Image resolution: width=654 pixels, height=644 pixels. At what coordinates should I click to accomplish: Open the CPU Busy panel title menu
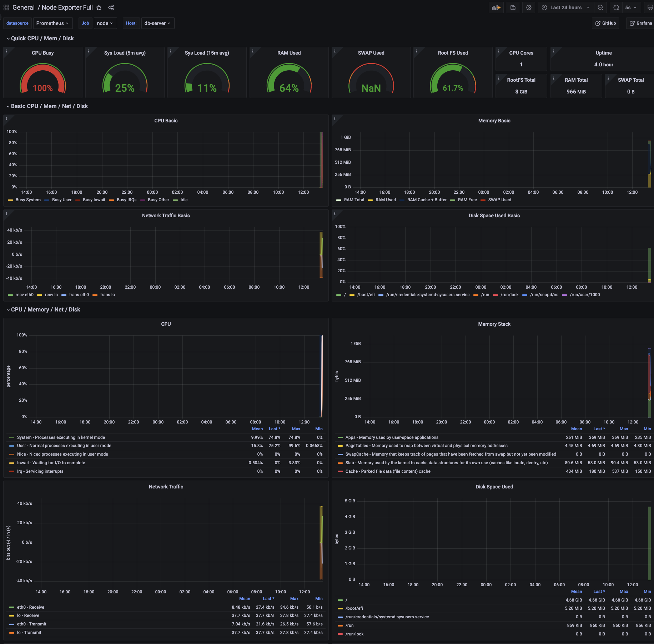pyautogui.click(x=43, y=53)
